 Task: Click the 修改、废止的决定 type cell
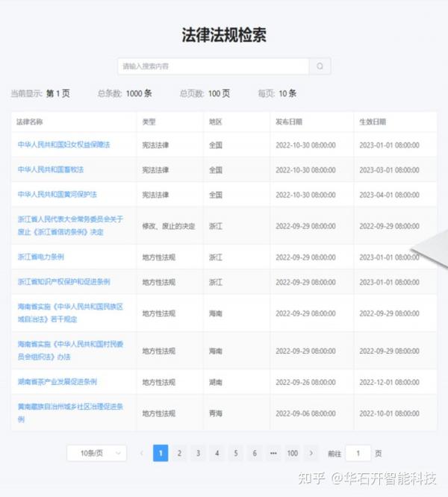coord(169,226)
